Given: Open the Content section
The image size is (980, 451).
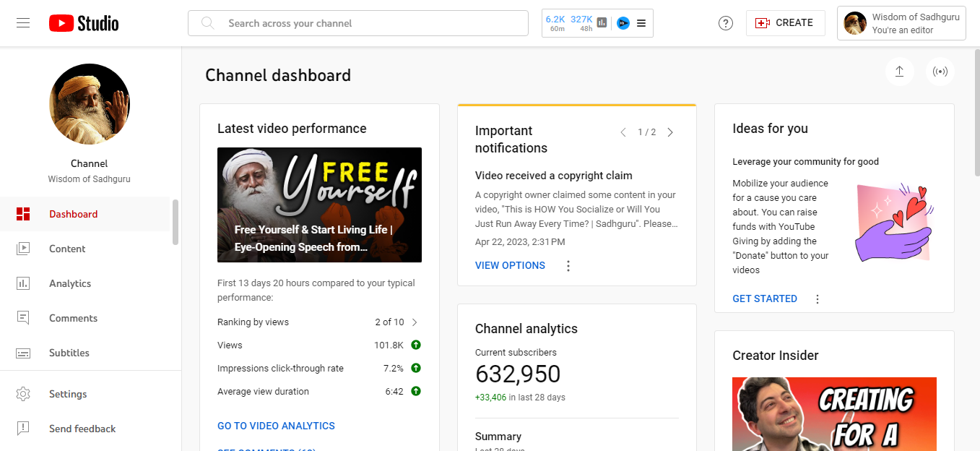Looking at the screenshot, I should (85, 249).
